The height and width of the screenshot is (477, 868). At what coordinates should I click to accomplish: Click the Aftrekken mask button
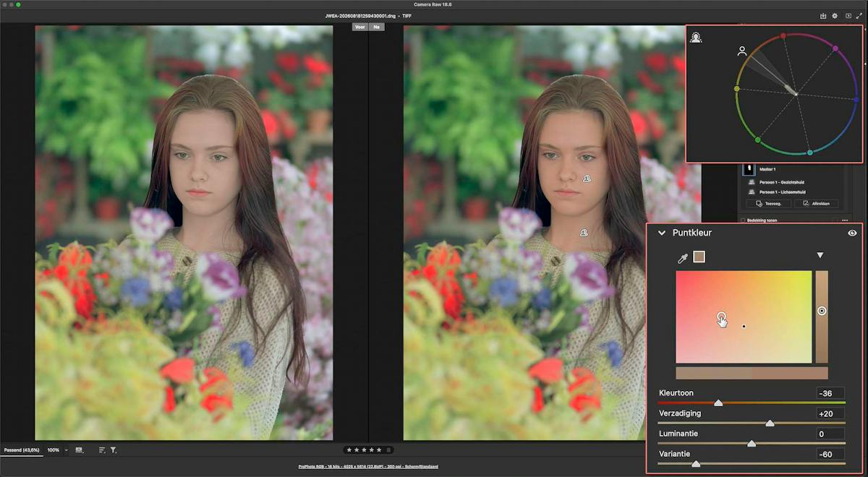pos(816,204)
